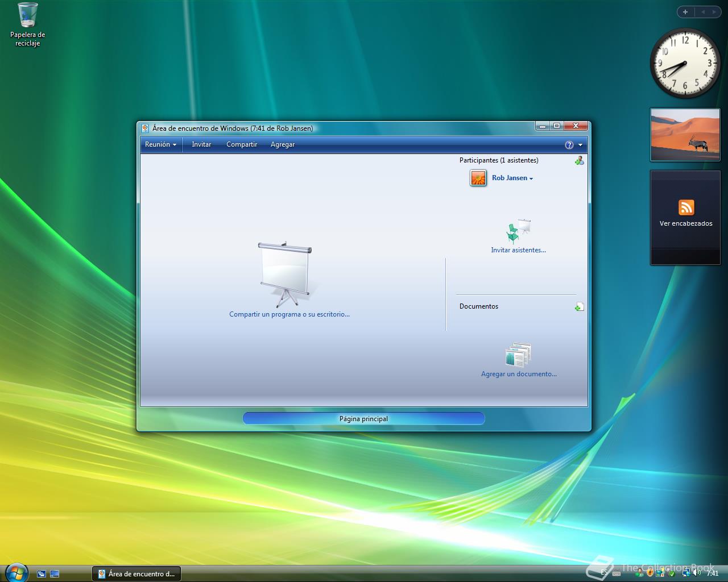Click the sidebar add gadget plus button
This screenshot has height=582, width=728.
(x=685, y=12)
